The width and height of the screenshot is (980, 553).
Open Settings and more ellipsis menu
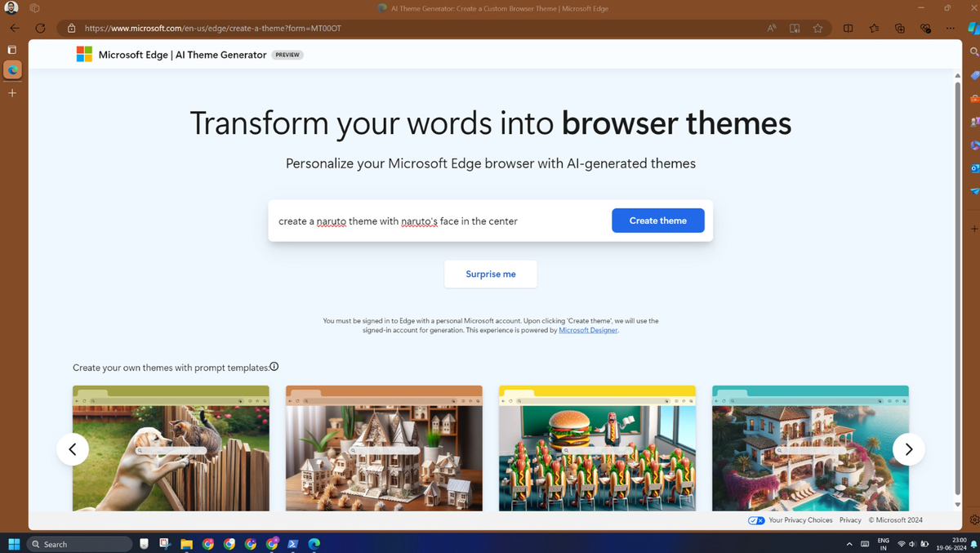pyautogui.click(x=950, y=28)
